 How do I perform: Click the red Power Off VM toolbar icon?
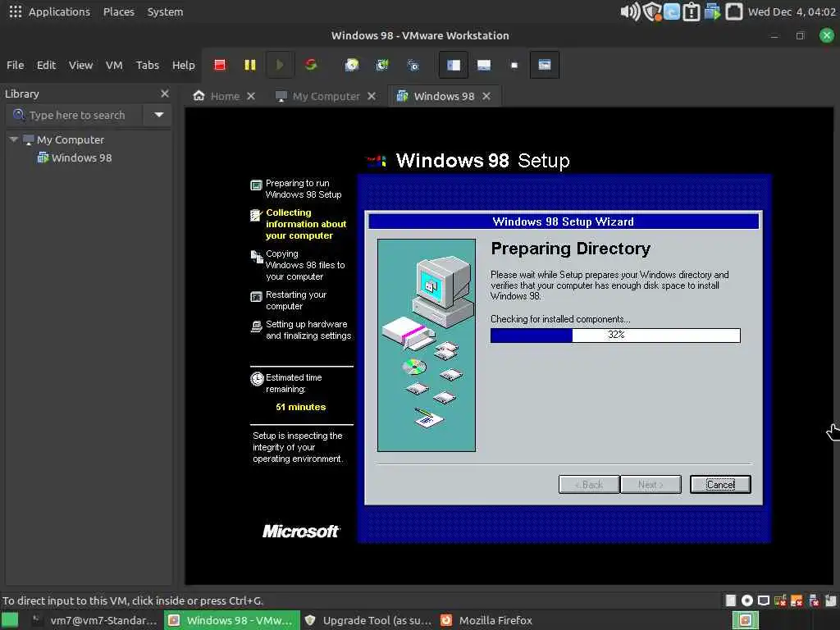coord(220,65)
